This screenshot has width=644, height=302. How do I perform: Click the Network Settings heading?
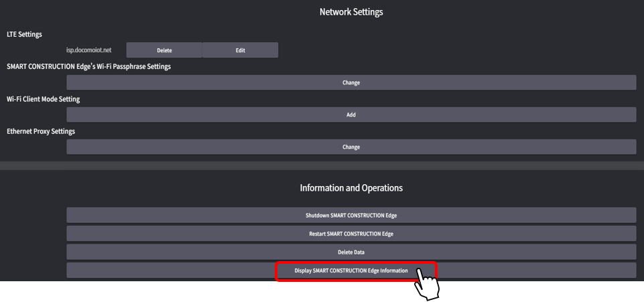(x=351, y=12)
